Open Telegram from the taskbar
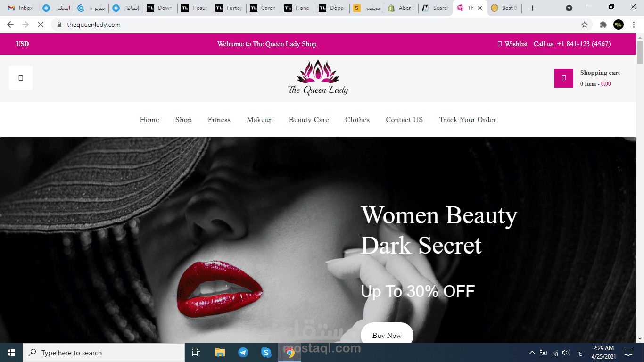 tap(243, 353)
